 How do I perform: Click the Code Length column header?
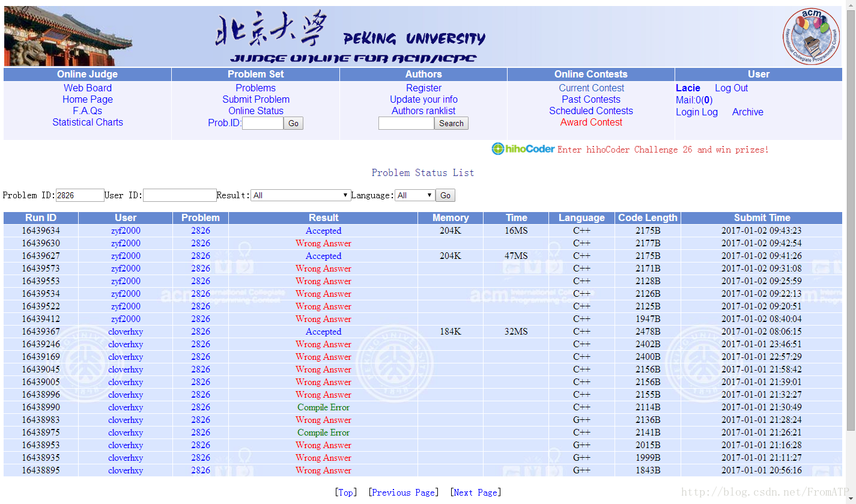click(648, 217)
